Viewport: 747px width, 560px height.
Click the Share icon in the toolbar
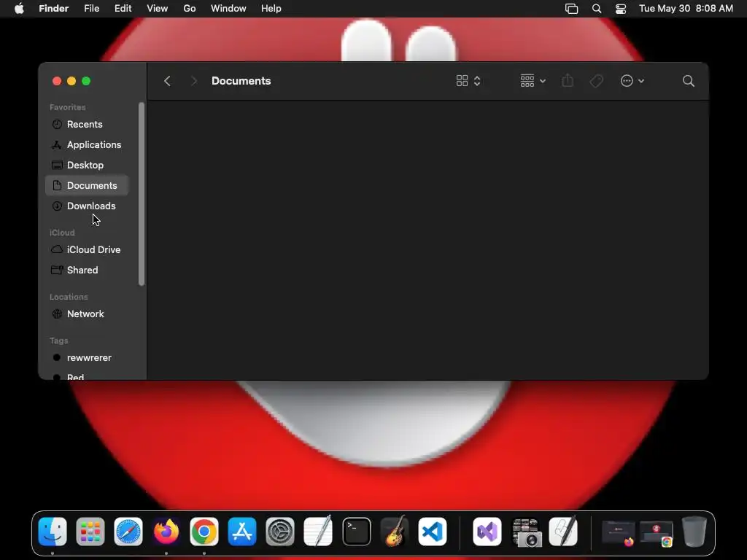(568, 80)
